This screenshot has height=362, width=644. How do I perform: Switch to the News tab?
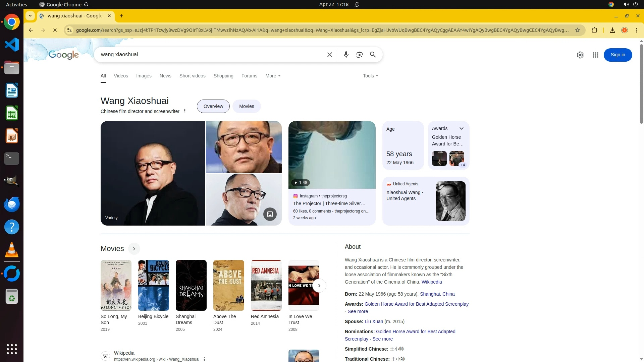pos(165,76)
